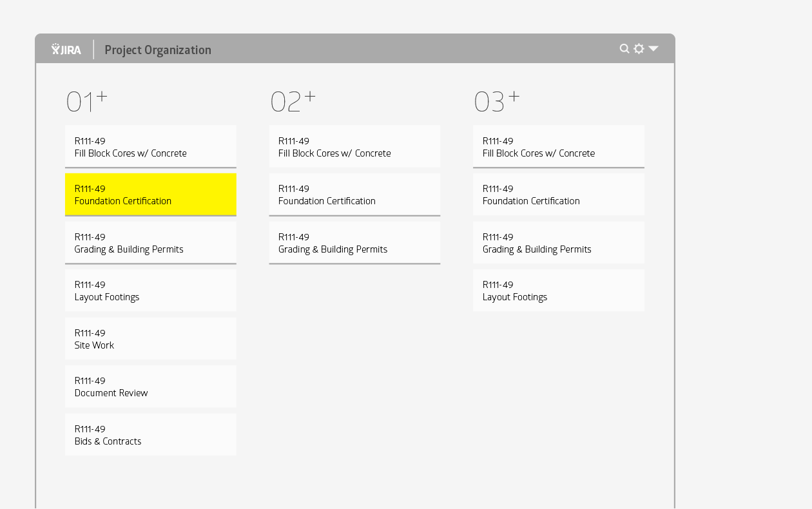
Task: Open Fill Block Cores card in column 02
Action: click(354, 147)
